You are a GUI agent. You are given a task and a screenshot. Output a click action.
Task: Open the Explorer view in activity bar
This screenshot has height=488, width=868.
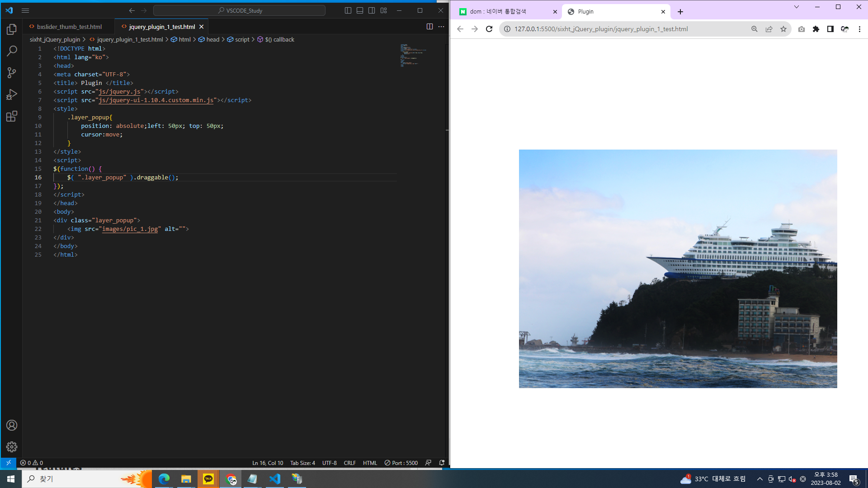[12, 29]
